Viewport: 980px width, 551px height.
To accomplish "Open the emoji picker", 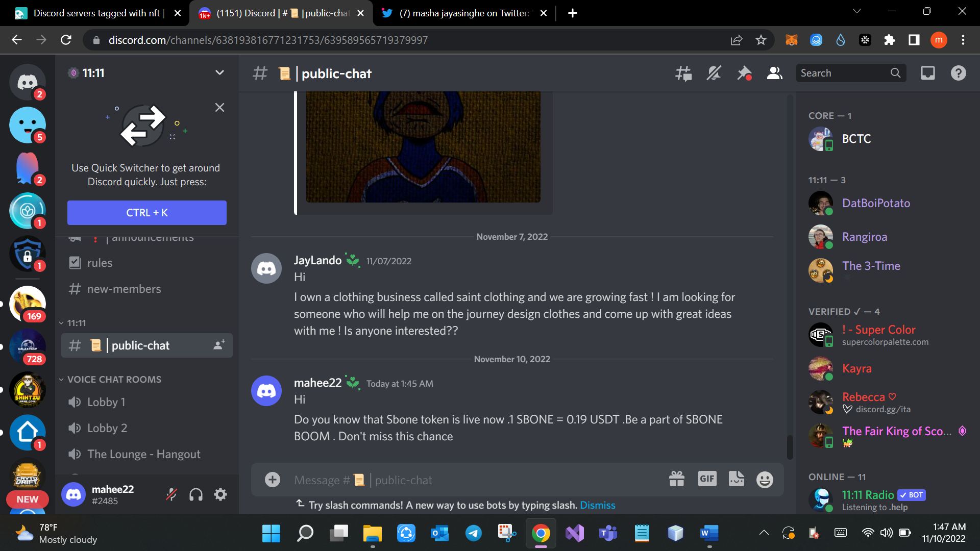I will click(x=765, y=480).
